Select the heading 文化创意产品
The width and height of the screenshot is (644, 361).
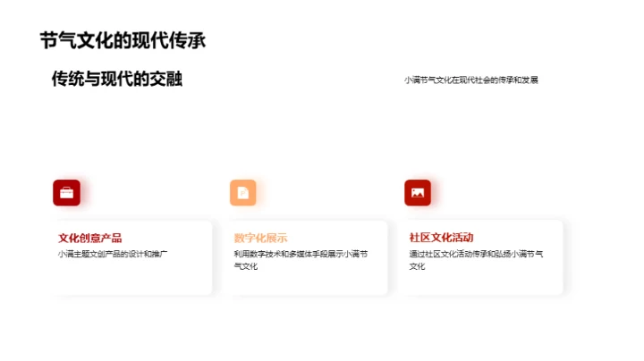(x=90, y=238)
